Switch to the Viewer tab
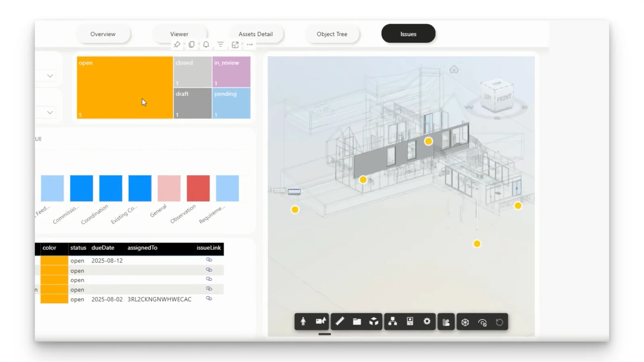Screen dimensions: 644x362 [179, 34]
